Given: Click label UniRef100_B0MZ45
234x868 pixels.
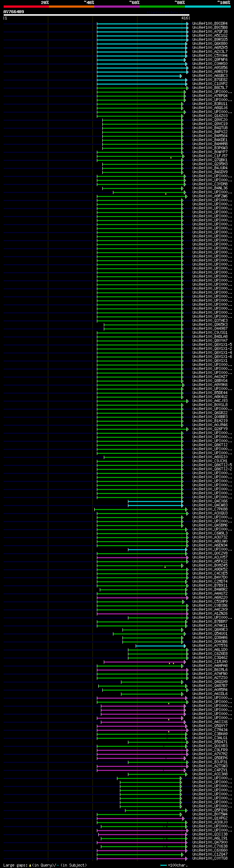Looking at the screenshot, I should click(210, 566).
